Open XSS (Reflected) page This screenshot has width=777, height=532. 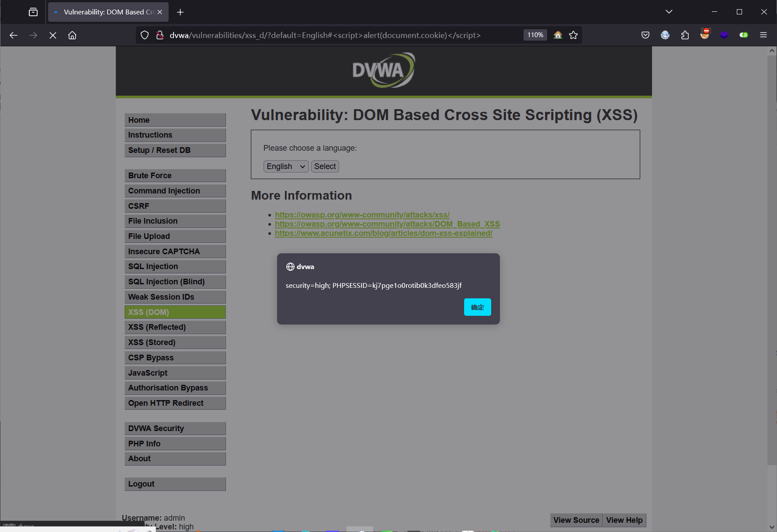coord(175,327)
